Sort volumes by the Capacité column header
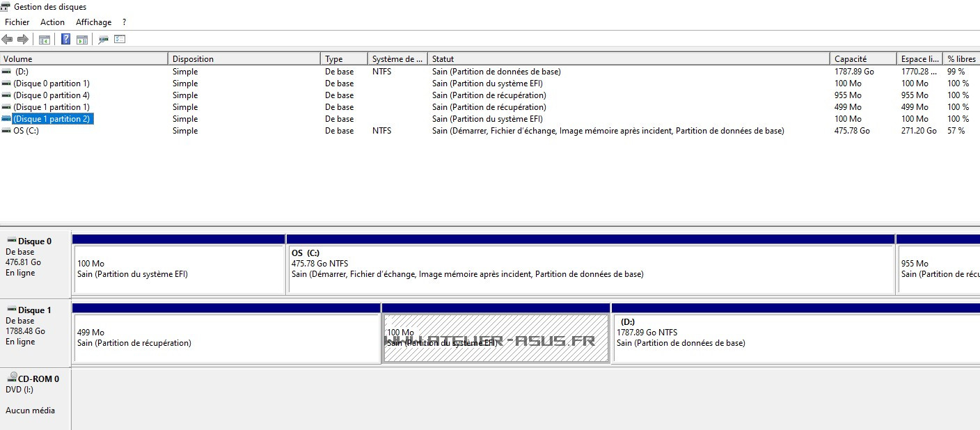The image size is (980, 430). pyautogui.click(x=862, y=59)
